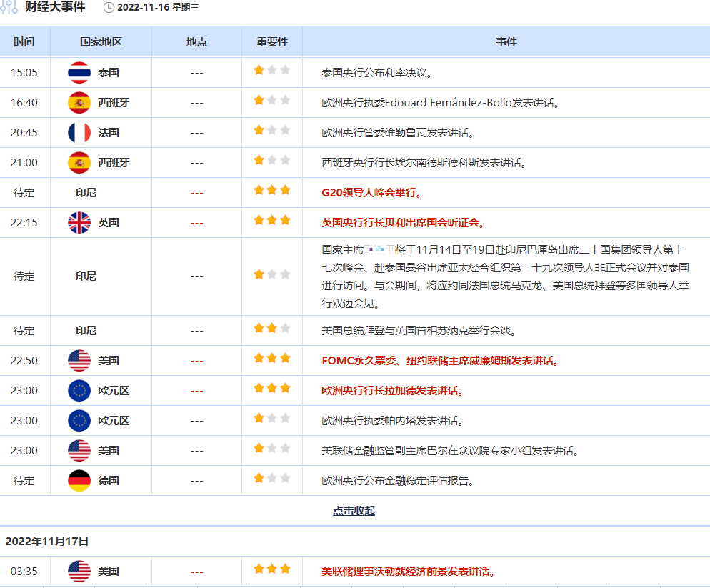The height and width of the screenshot is (588, 710).
Task: Click the icon left of the 财经大事件 title
Action: (x=9, y=8)
